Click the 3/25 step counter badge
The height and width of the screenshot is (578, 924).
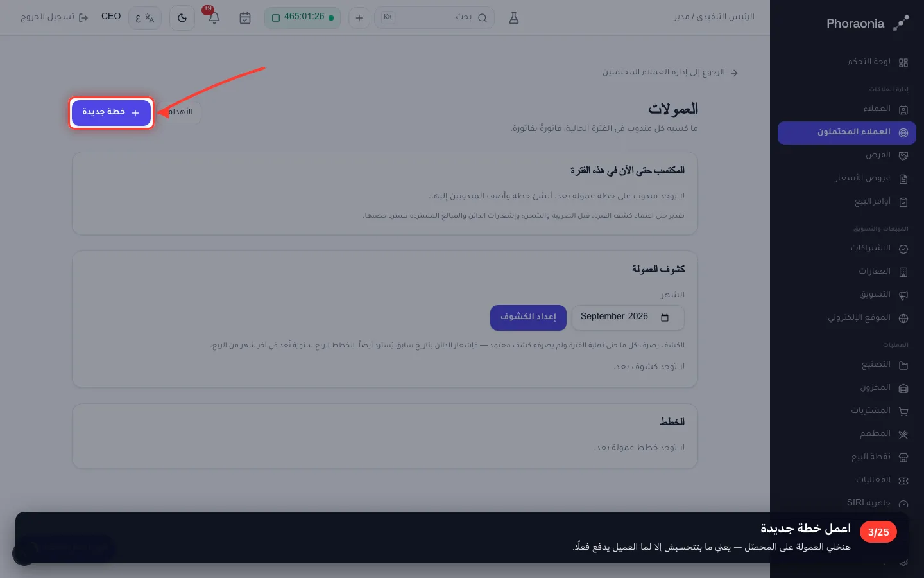(878, 532)
